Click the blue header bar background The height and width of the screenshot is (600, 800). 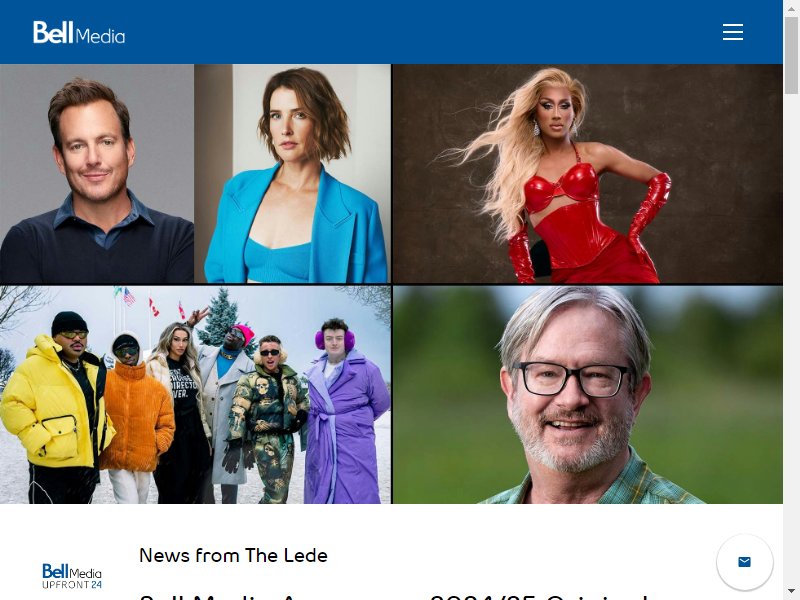408,32
